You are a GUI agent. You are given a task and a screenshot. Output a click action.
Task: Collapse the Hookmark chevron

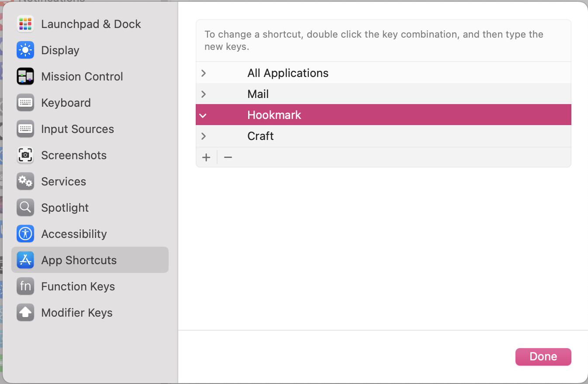click(203, 115)
